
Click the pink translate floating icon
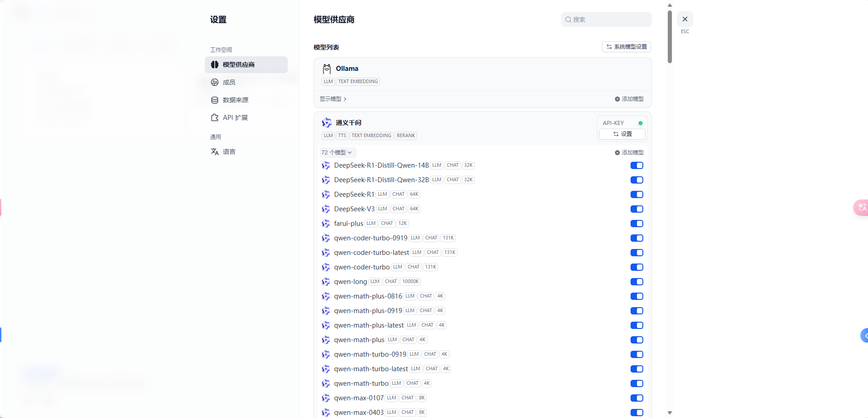click(861, 207)
